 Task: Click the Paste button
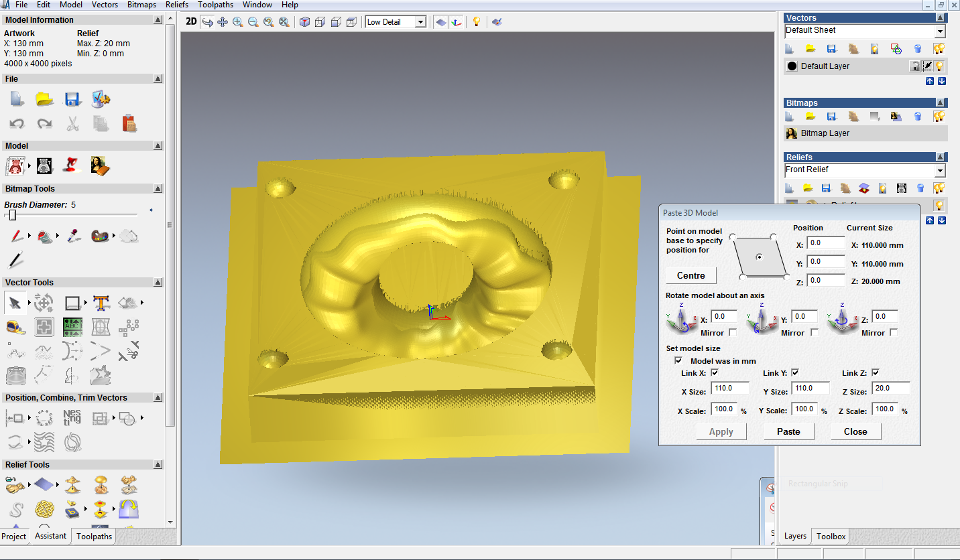coord(788,432)
